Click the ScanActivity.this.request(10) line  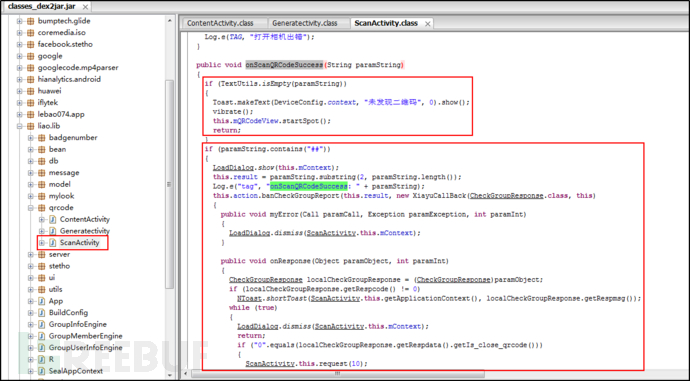tap(306, 363)
